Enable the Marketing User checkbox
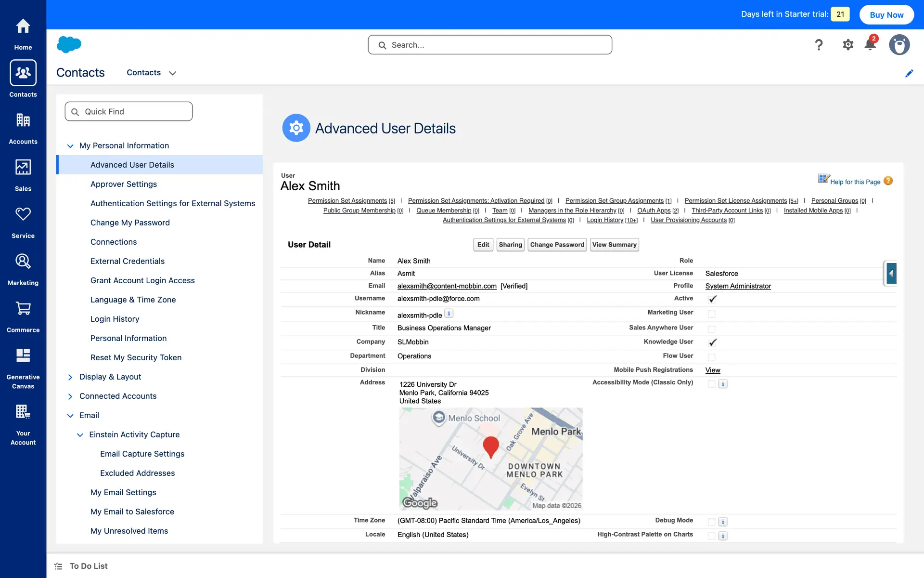The width and height of the screenshot is (924, 578). (x=711, y=314)
